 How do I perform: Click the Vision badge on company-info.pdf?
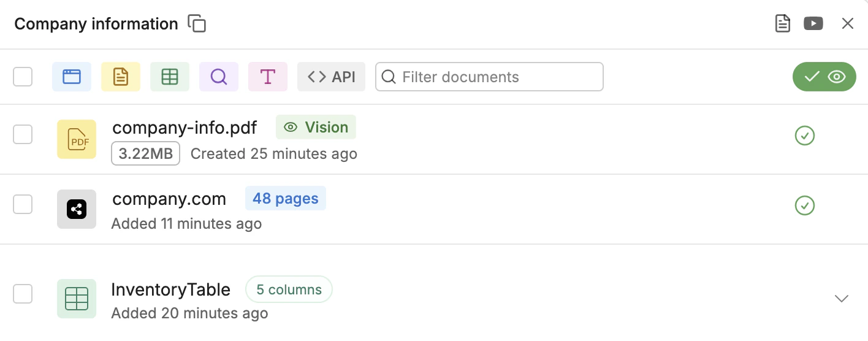(316, 128)
